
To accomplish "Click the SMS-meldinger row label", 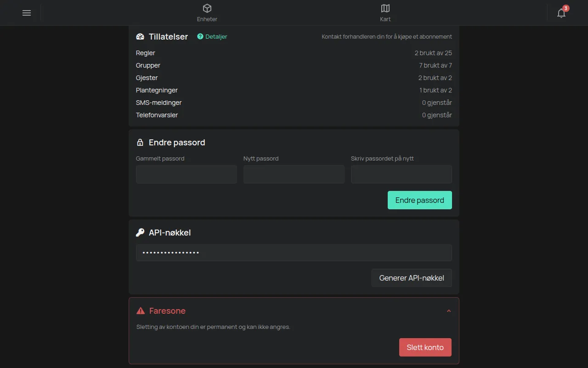I will 159,103.
